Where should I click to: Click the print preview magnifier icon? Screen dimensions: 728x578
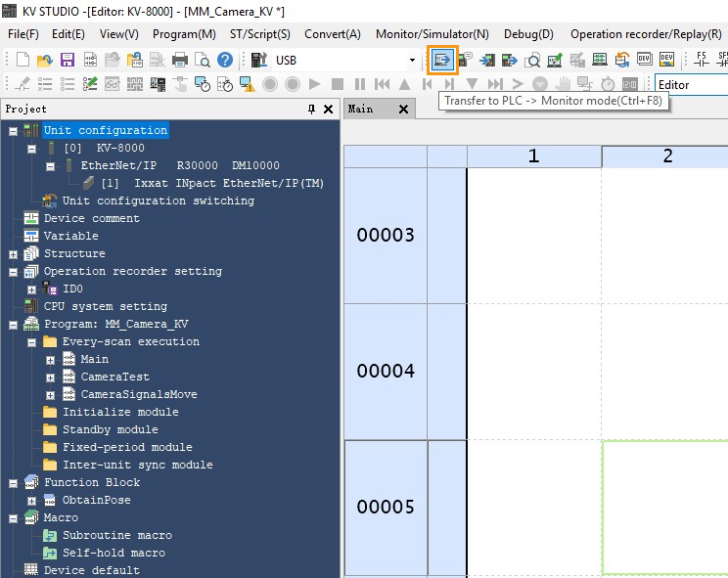[202, 61]
